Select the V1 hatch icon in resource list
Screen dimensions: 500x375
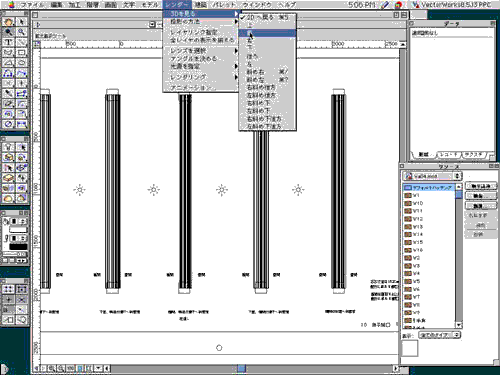pos(408,195)
